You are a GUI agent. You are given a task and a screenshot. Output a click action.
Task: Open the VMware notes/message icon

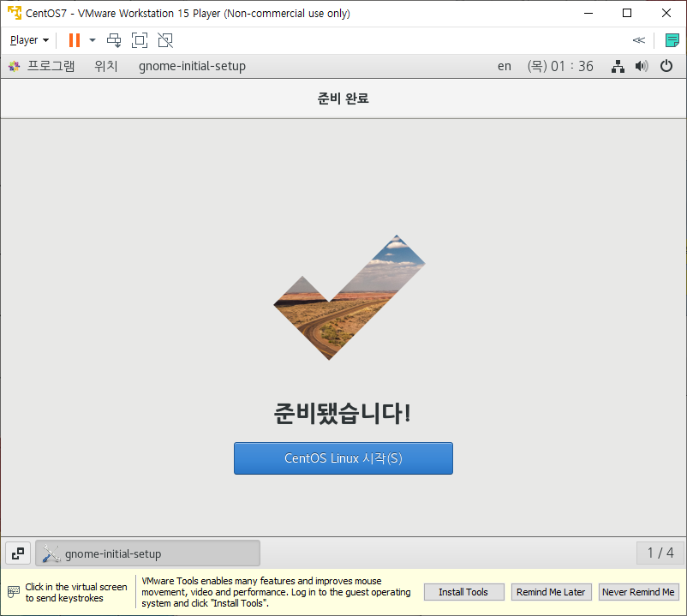click(672, 40)
